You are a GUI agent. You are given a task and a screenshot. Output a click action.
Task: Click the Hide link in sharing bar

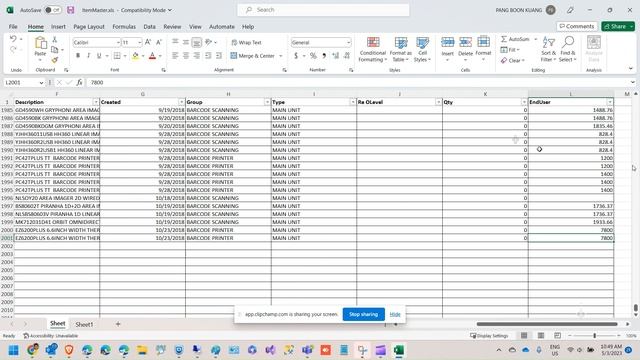point(395,314)
